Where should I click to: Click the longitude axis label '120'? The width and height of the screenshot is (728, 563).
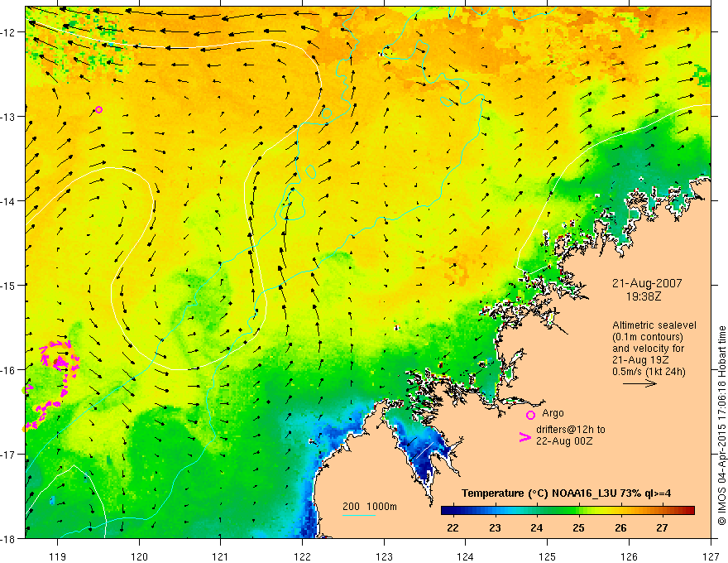point(139,556)
